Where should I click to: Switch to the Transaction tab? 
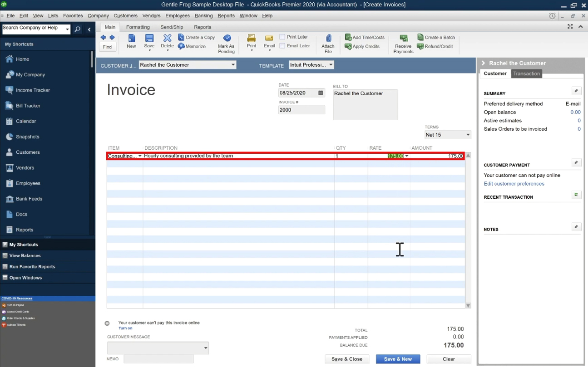pyautogui.click(x=527, y=73)
